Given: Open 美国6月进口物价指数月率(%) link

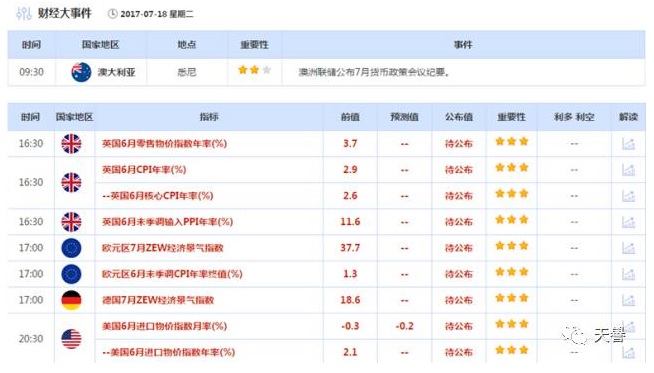Looking at the screenshot, I should click(164, 326).
